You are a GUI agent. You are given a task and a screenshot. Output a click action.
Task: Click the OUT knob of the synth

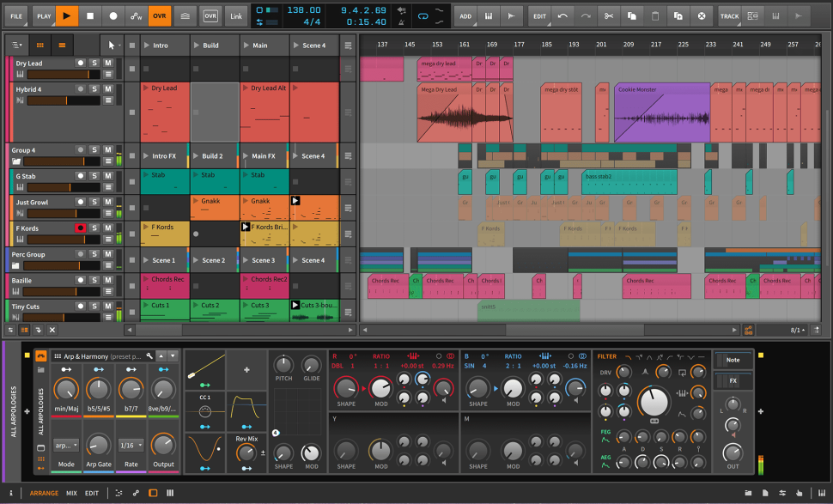733,452
